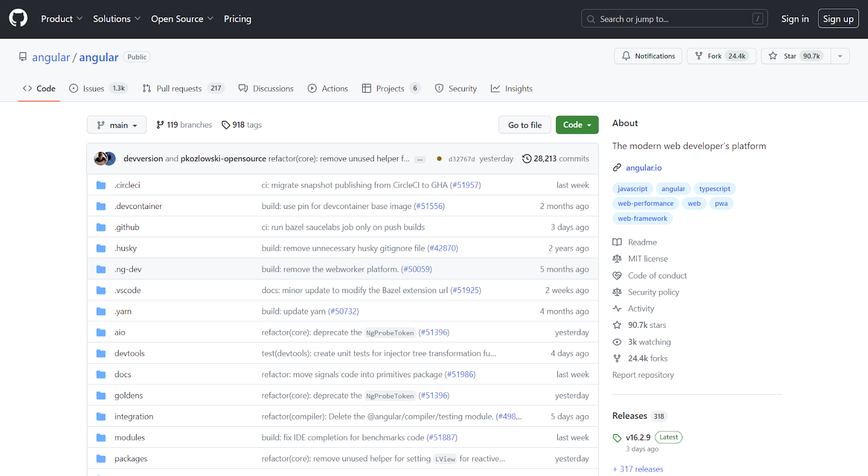Click the Activity pulse icon
Screen dimensions: 868x476
[617, 309]
